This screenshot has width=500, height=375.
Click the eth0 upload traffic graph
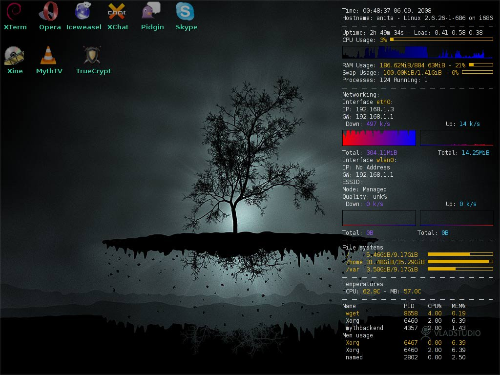(457, 138)
